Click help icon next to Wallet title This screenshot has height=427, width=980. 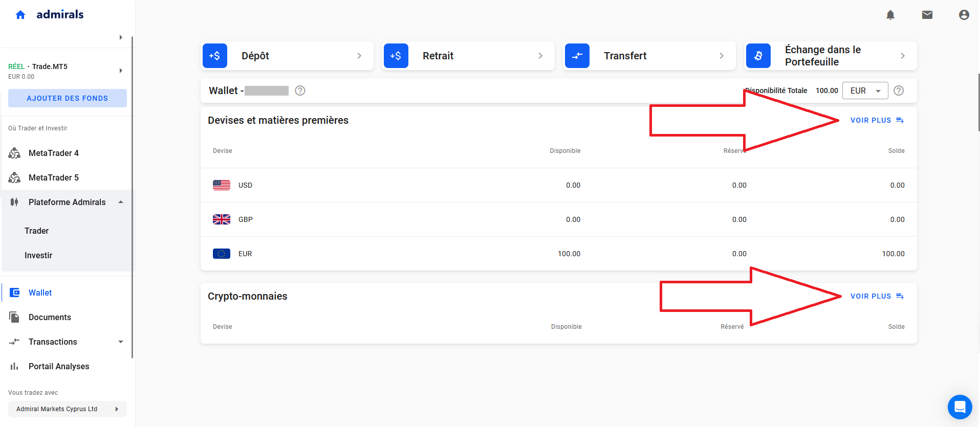pyautogui.click(x=300, y=91)
